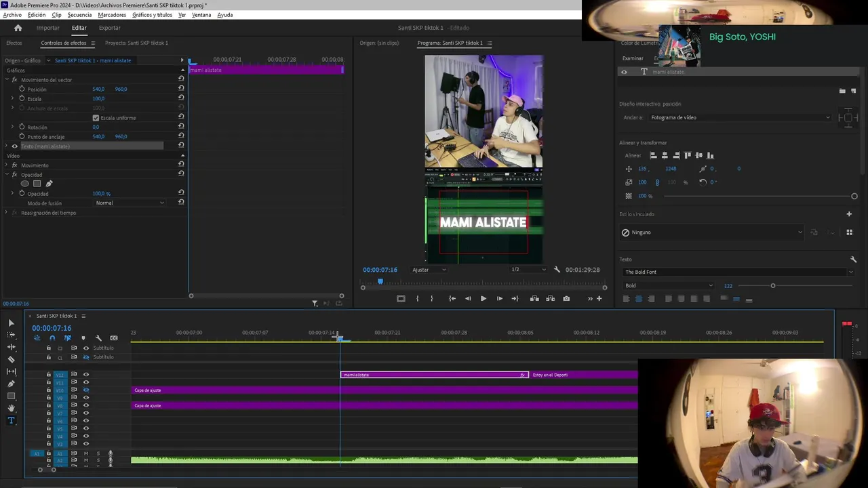Open the 1/2 playback resolution dropdown

(528, 270)
